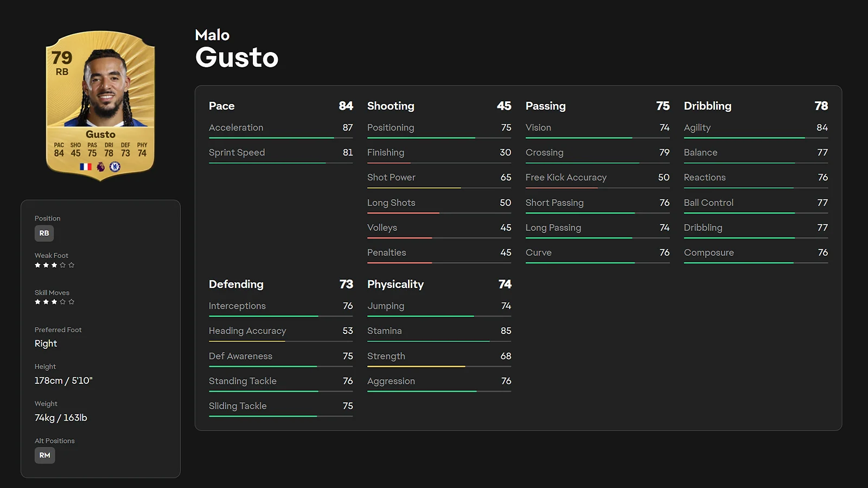868x488 pixels.
Task: Click the Balance label
Action: [x=700, y=152]
